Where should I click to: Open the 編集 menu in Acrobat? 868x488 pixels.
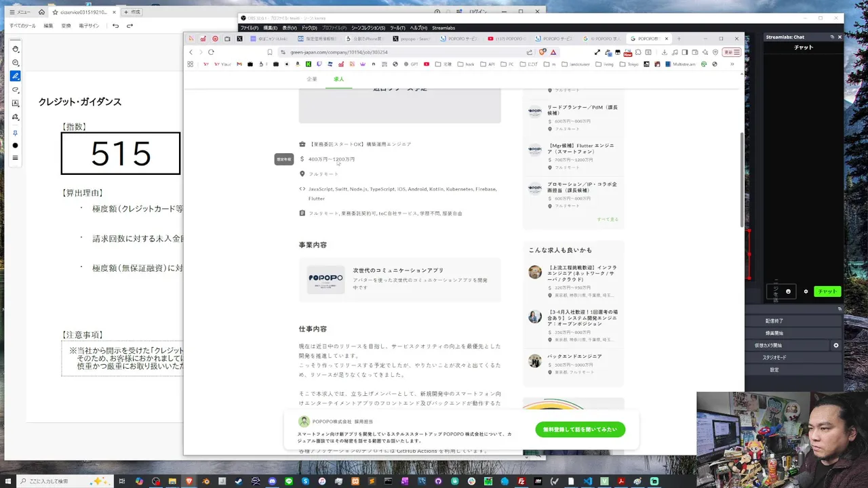pos(48,26)
